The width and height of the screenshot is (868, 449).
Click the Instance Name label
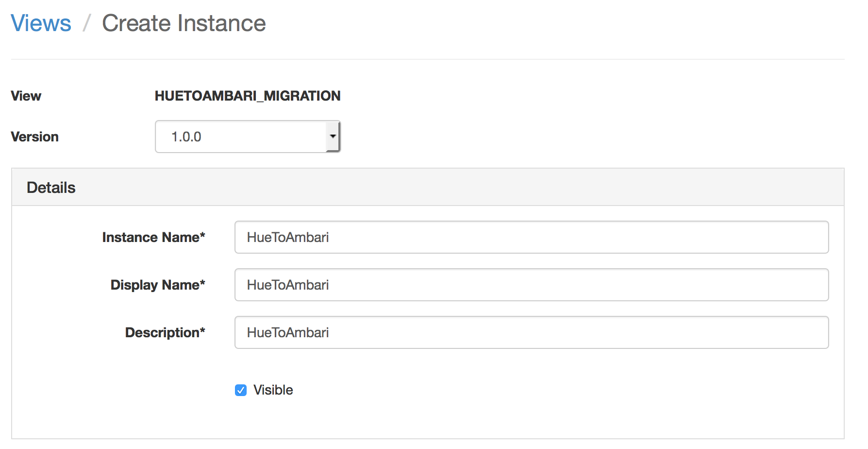pos(154,237)
